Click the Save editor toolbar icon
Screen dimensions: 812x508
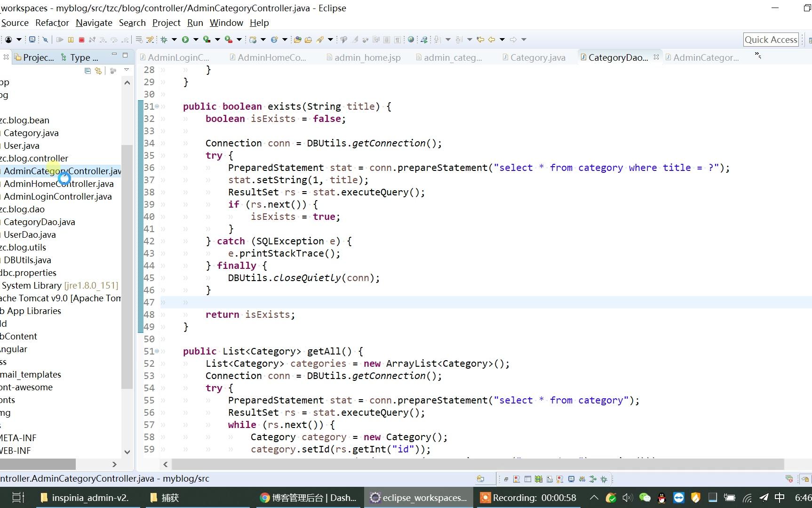[x=32, y=40]
